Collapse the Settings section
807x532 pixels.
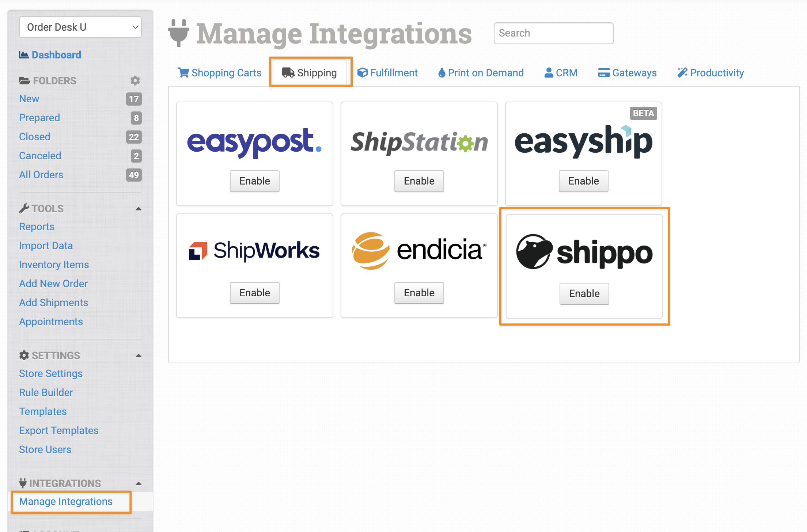tap(139, 356)
